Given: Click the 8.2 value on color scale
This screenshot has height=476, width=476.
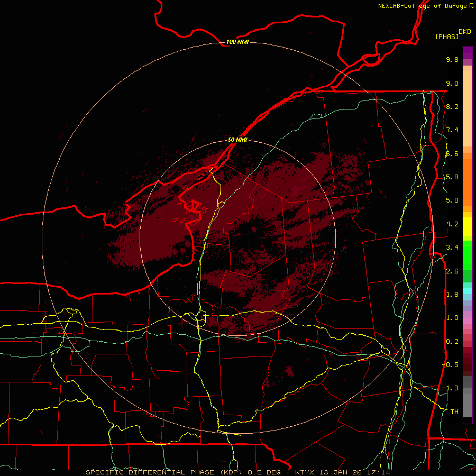Looking at the screenshot, I should tap(452, 106).
